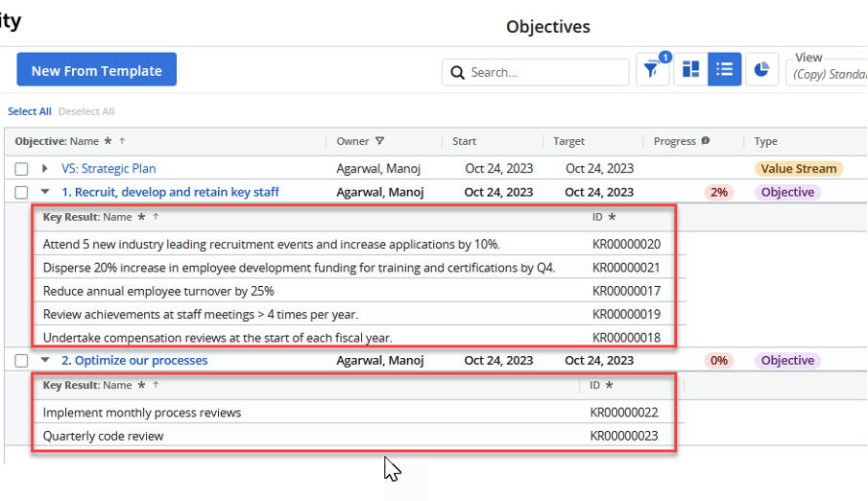The height and width of the screenshot is (501, 868).
Task: Click the 0% progress badge
Action: 718,360
